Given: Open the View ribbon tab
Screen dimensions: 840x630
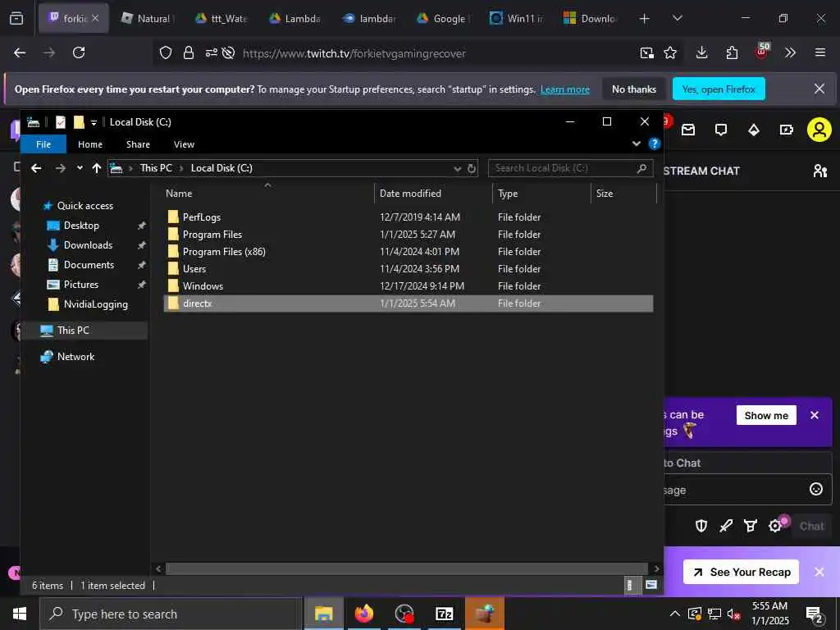Looking at the screenshot, I should [x=184, y=144].
